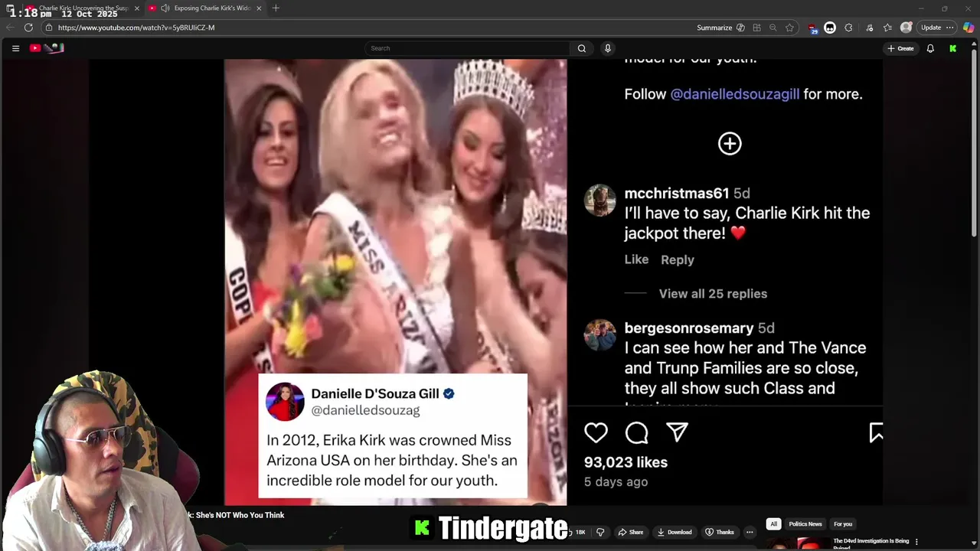Image resolution: width=980 pixels, height=551 pixels.
Task: Open the @danielledsouzagill profile link
Action: coord(734,94)
